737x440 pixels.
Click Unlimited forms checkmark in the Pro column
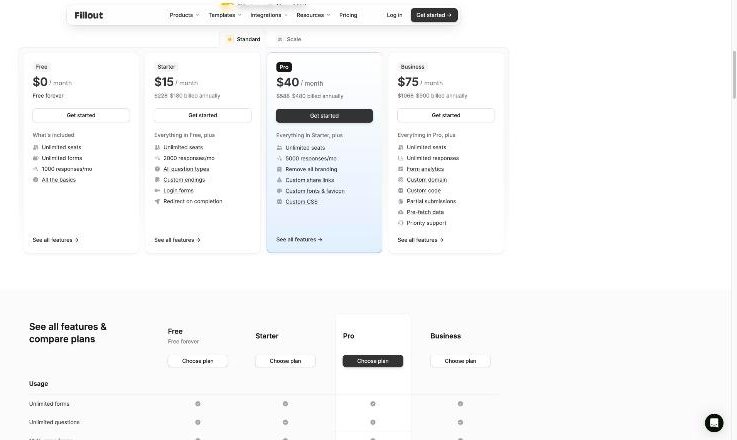373,404
